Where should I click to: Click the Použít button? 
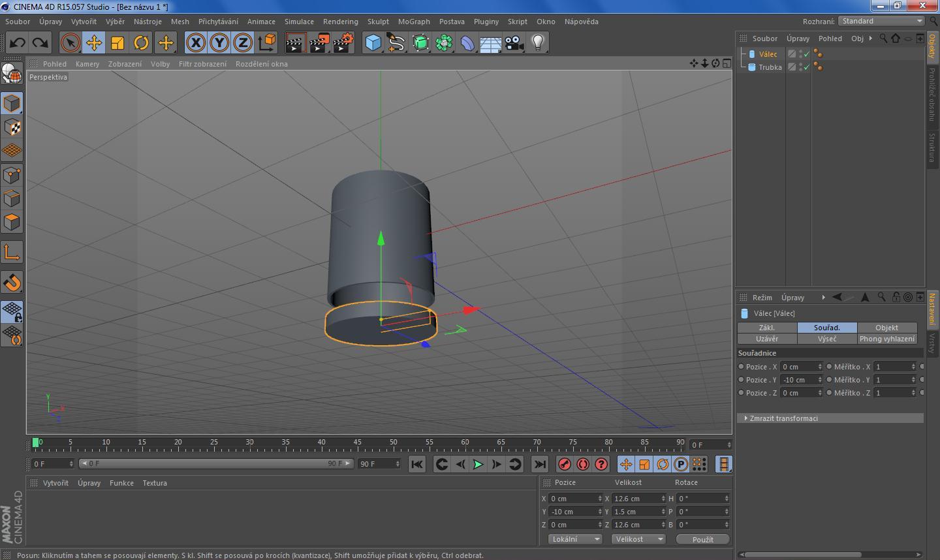[x=702, y=539]
